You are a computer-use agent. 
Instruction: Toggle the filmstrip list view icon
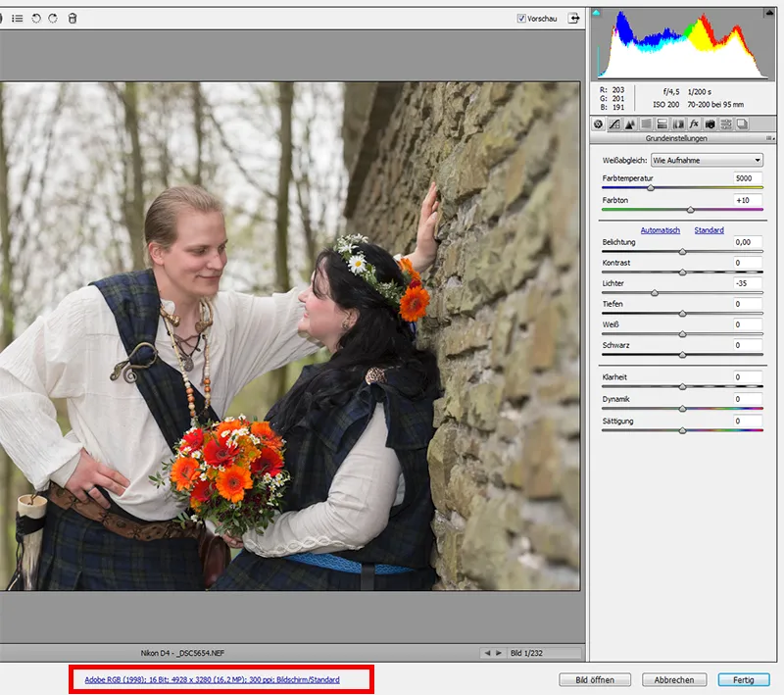point(18,18)
